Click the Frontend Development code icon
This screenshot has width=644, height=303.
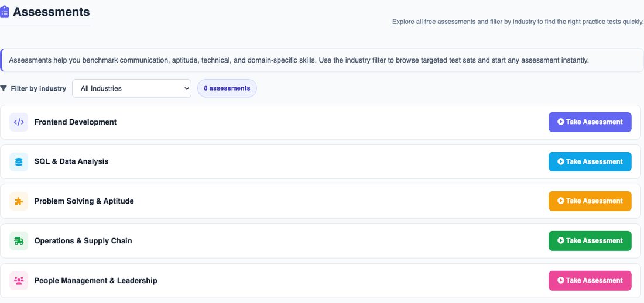point(19,122)
